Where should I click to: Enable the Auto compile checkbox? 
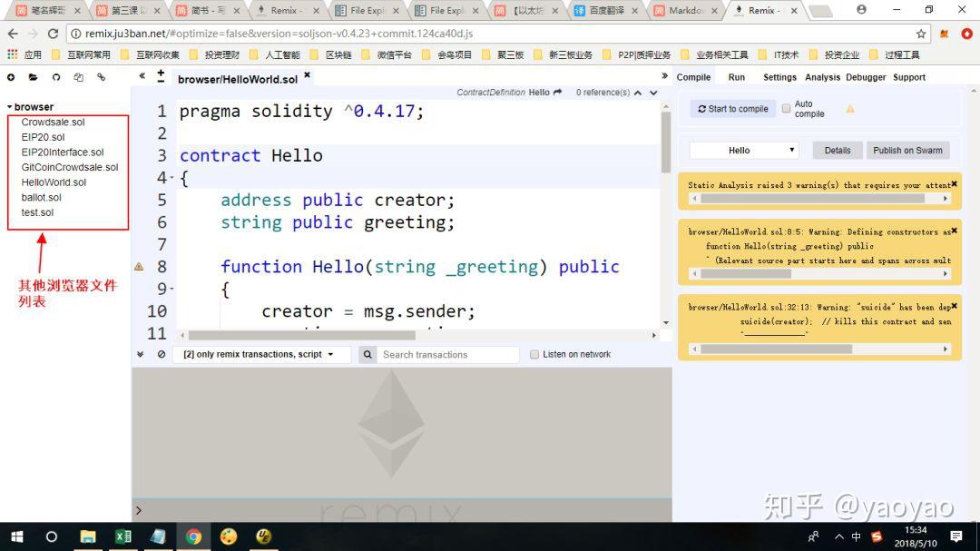click(787, 108)
